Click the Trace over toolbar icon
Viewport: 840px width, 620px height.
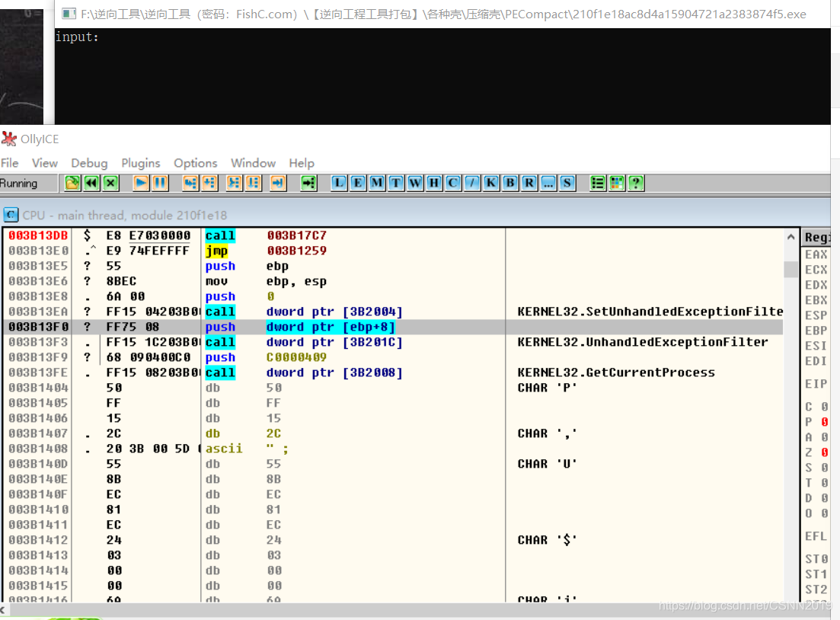(x=254, y=184)
